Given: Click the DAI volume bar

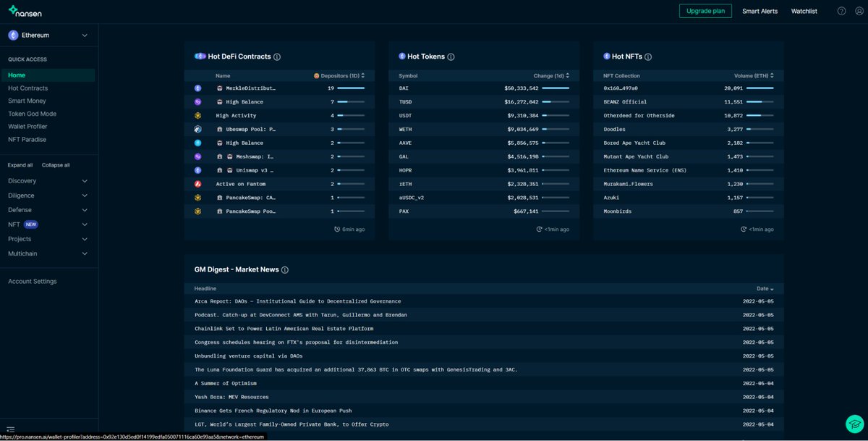Looking at the screenshot, I should (x=556, y=88).
